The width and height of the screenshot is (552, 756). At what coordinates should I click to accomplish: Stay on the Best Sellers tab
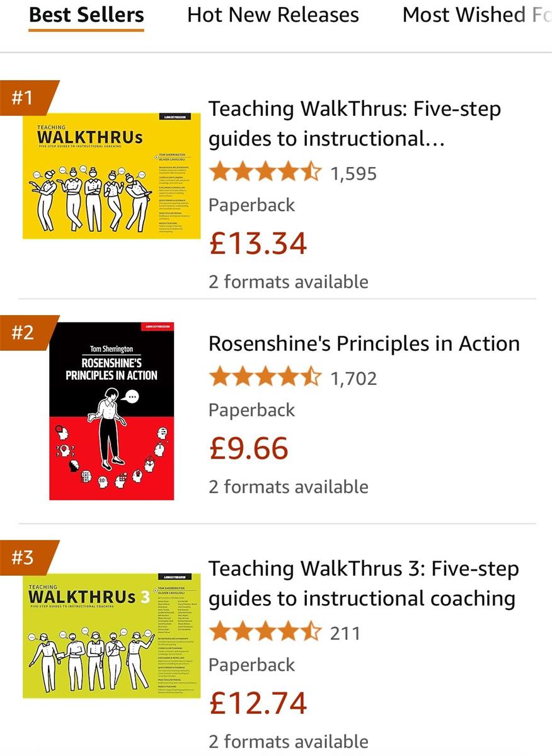pyautogui.click(x=86, y=15)
